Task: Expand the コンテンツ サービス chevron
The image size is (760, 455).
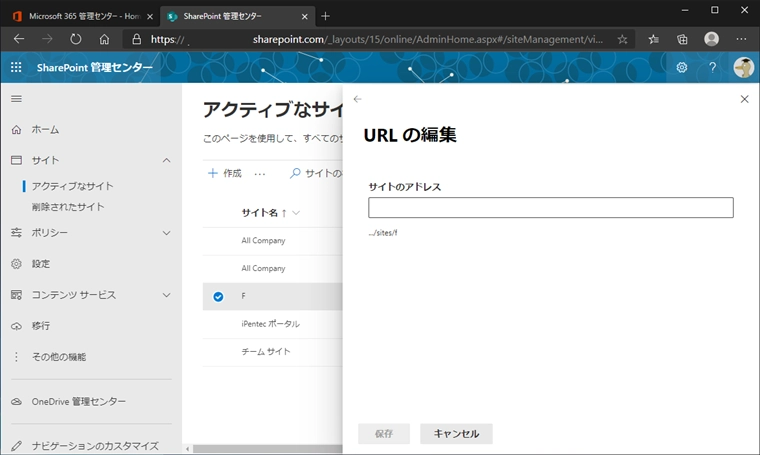Action: pyautogui.click(x=166, y=295)
